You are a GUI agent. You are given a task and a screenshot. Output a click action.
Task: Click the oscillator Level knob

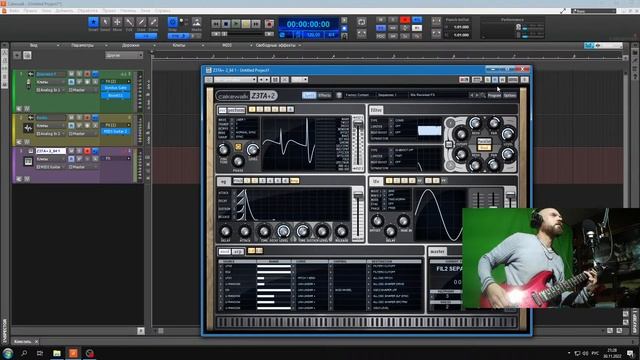coord(253,150)
